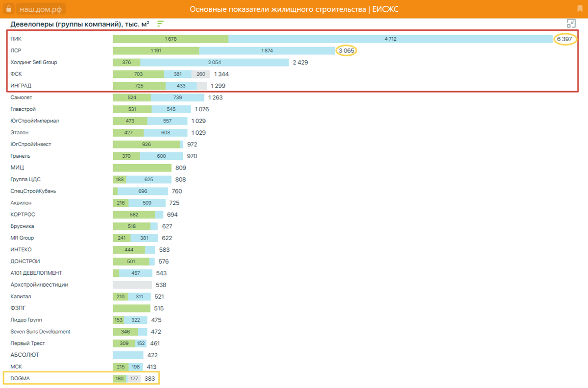The image size is (588, 388).
Task: Click the ПИК developer label
Action: [x=16, y=39]
